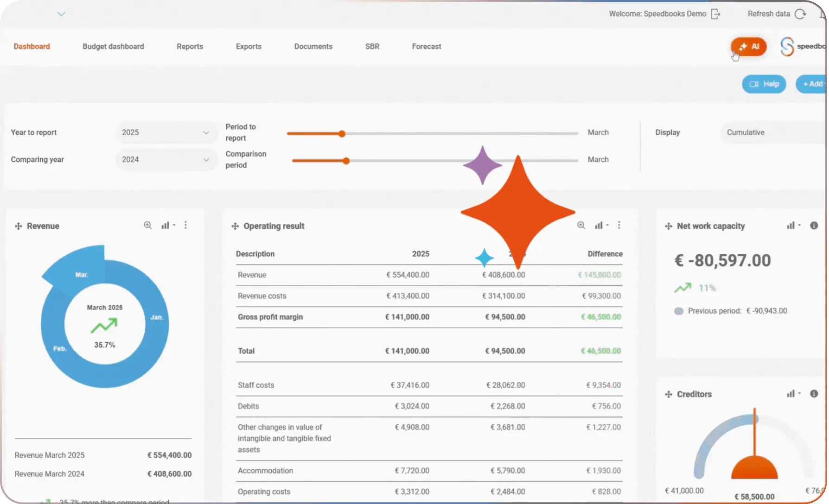Go to the Exports tab

point(249,46)
